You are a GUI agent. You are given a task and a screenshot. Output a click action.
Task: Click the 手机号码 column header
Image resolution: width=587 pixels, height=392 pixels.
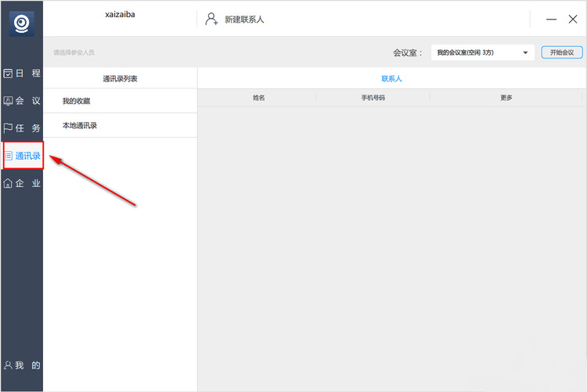click(373, 98)
